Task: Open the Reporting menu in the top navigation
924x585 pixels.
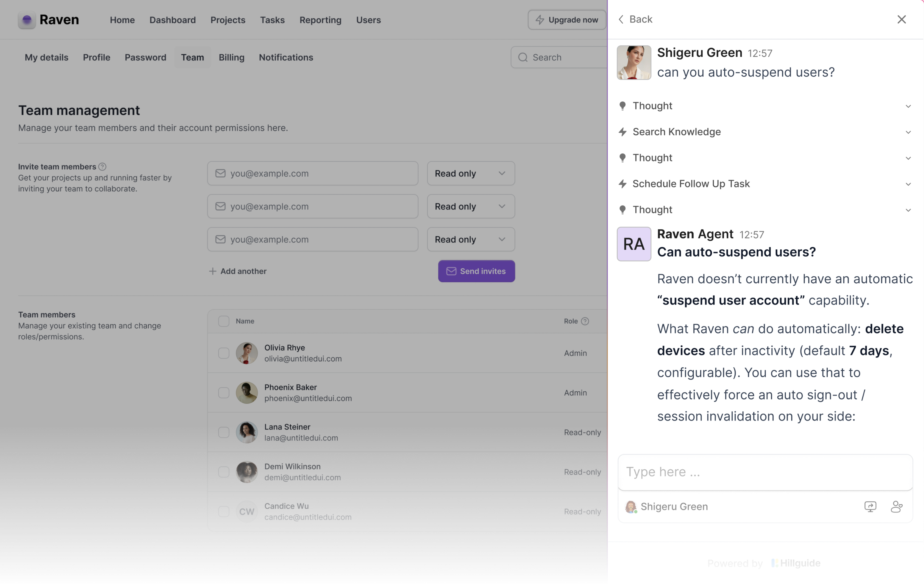Action: pyautogui.click(x=320, y=20)
